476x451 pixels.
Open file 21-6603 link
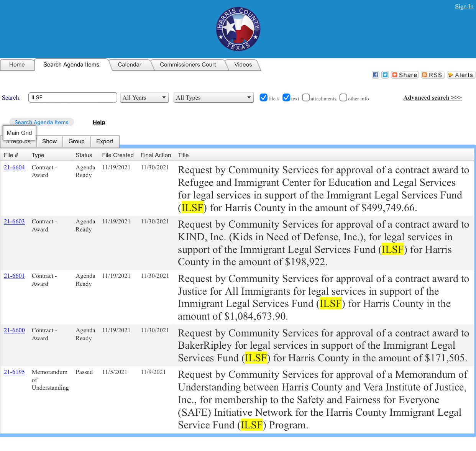coord(14,221)
